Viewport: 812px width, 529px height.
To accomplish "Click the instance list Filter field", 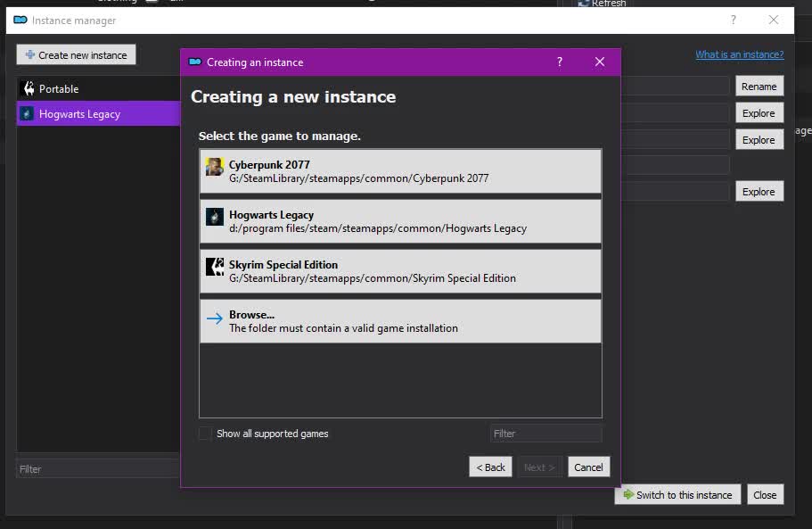I will [x=98, y=469].
